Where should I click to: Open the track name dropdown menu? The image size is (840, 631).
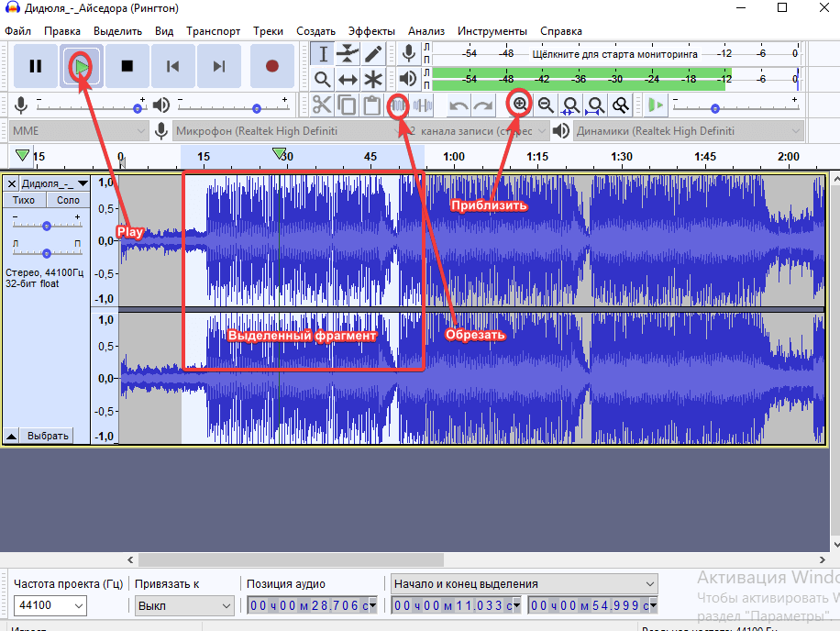tap(54, 184)
